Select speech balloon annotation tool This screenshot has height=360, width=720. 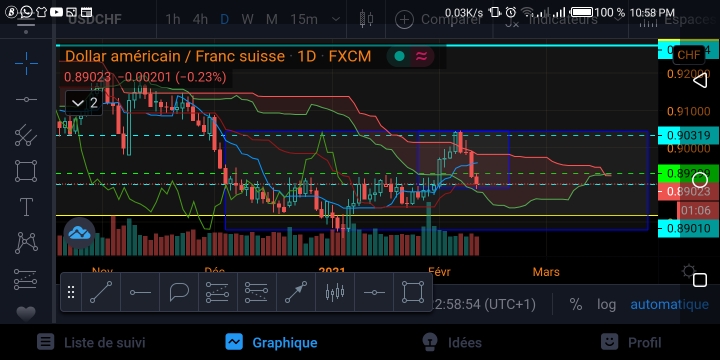[x=179, y=292]
